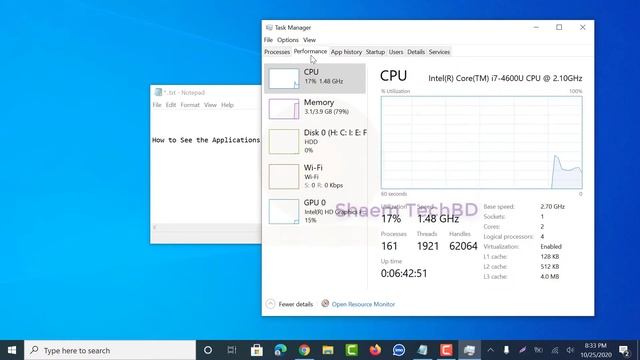The image size is (640, 360).
Task: Click the Virtualization 'Enabled' value
Action: pyautogui.click(x=551, y=247)
